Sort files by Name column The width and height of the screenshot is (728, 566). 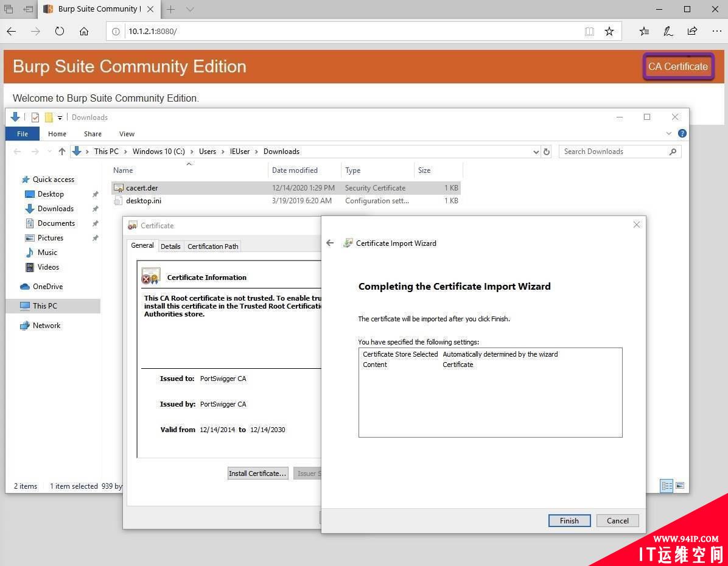189,170
